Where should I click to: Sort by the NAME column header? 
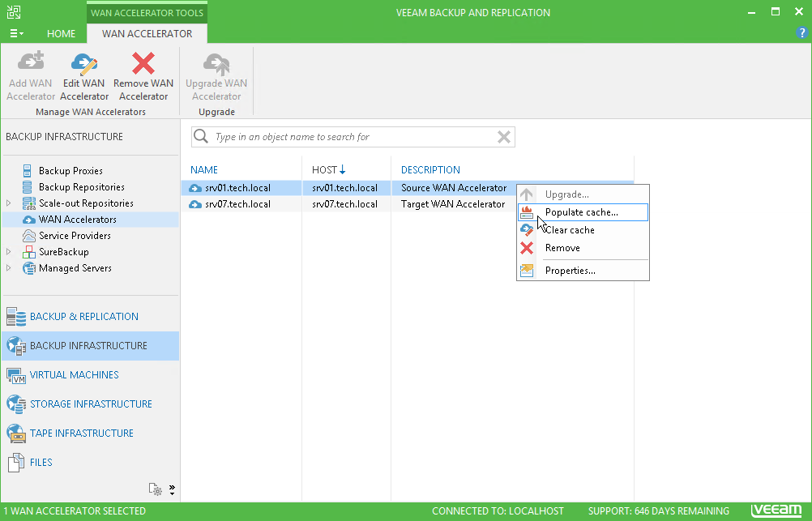click(x=204, y=170)
